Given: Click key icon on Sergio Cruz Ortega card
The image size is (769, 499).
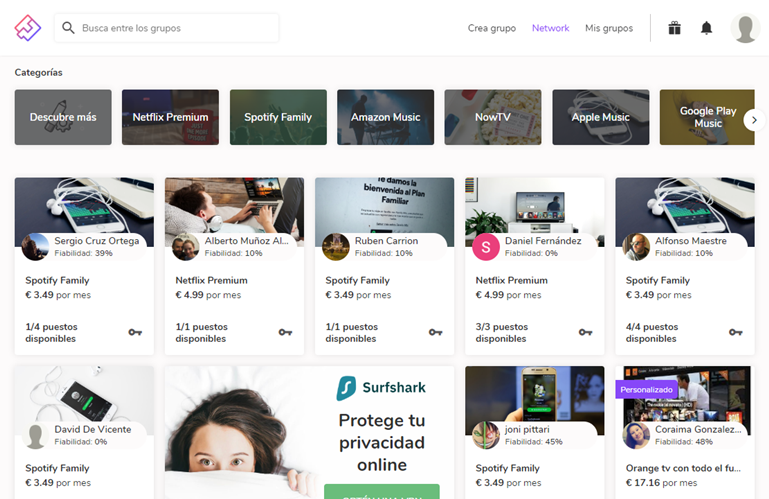Looking at the screenshot, I should click(x=135, y=332).
